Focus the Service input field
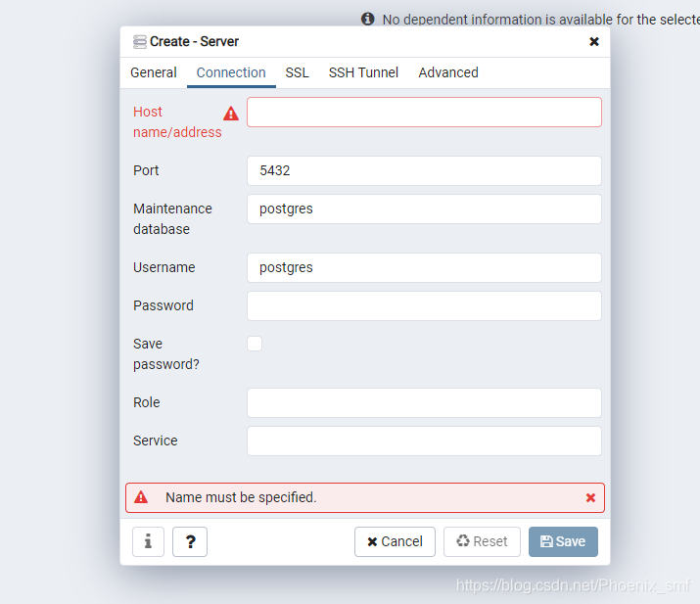This screenshot has width=700, height=604. [424, 441]
